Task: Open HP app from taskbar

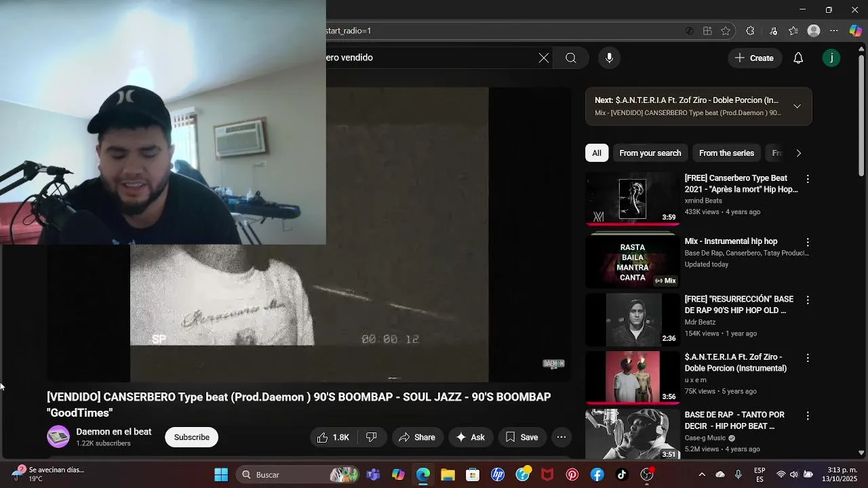Action: coord(498,474)
